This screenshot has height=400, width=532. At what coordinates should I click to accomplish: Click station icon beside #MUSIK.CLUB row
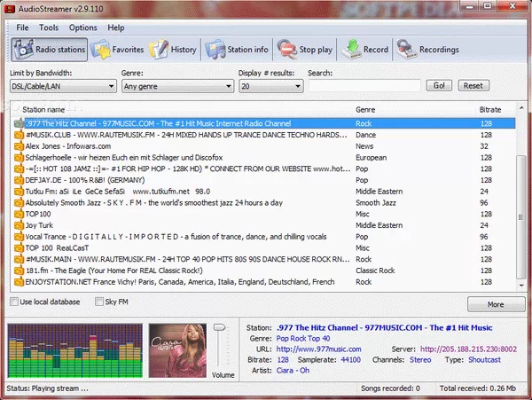click(19, 135)
